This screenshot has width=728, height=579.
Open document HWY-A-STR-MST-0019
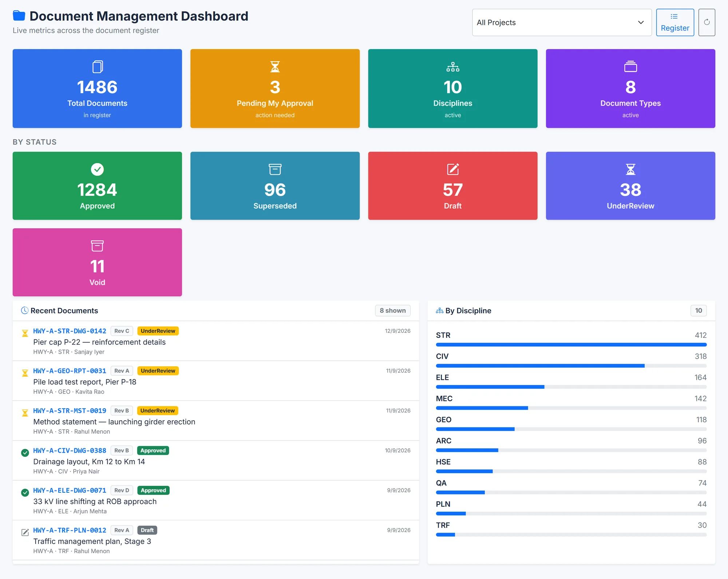70,411
